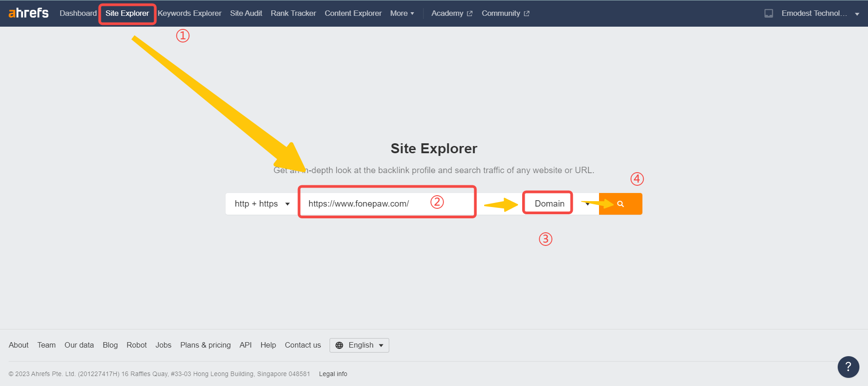Open the Contact us link
This screenshot has height=386, width=868.
point(303,345)
